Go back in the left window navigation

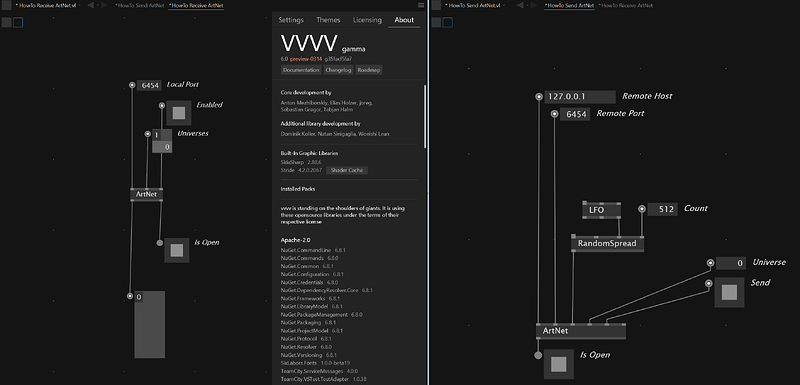tap(90, 6)
